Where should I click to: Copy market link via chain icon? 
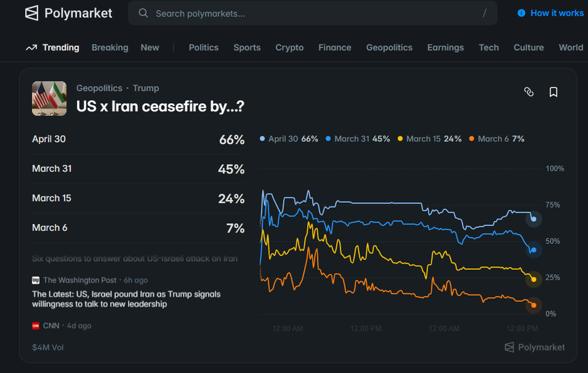529,92
